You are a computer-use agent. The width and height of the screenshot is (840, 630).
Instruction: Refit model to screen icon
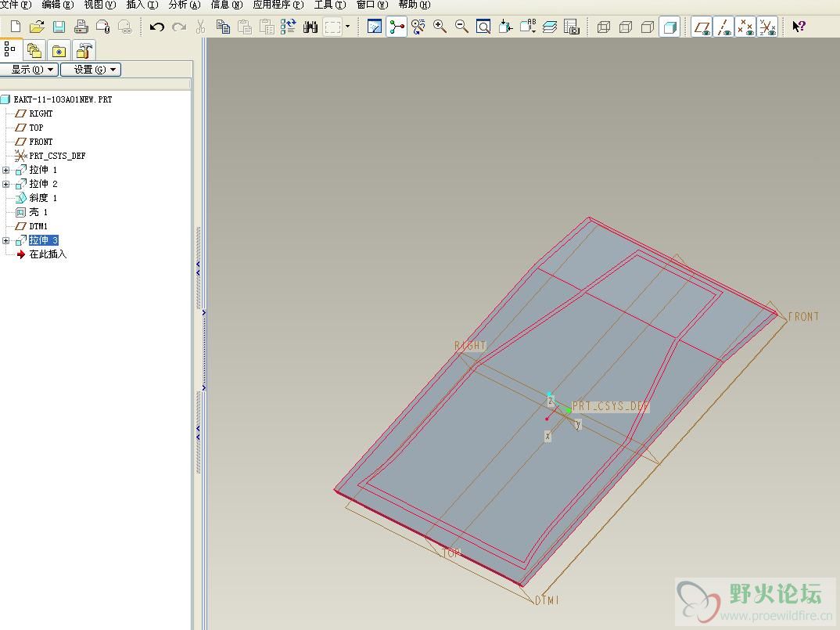coord(483,27)
